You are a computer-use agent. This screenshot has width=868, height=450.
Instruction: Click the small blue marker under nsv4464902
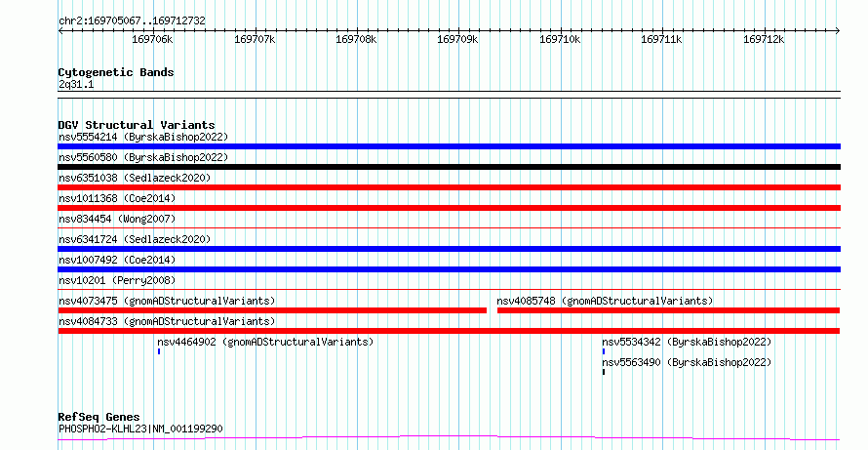click(x=159, y=351)
